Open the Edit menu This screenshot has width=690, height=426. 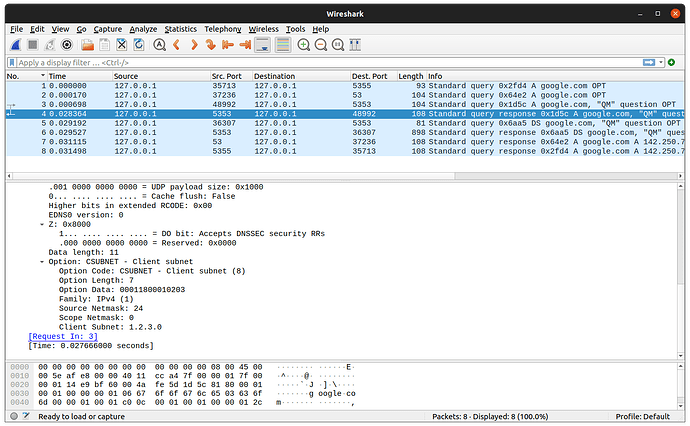click(37, 29)
